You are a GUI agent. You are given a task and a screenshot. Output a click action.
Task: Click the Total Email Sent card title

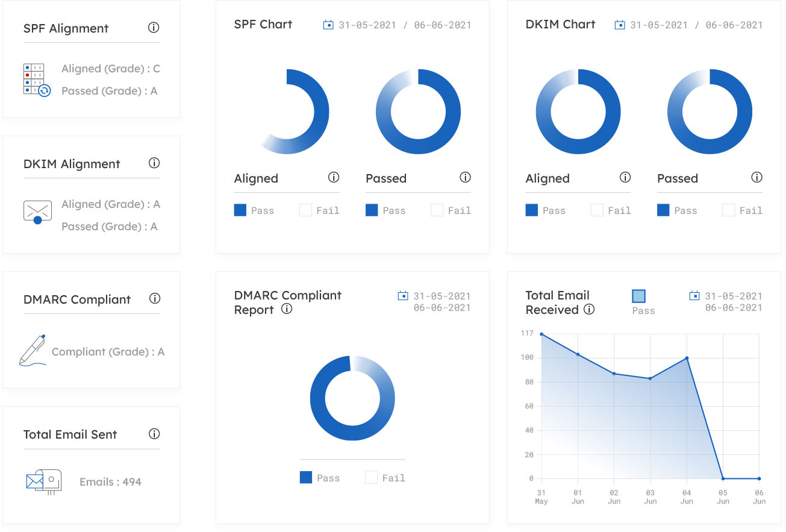point(70,434)
